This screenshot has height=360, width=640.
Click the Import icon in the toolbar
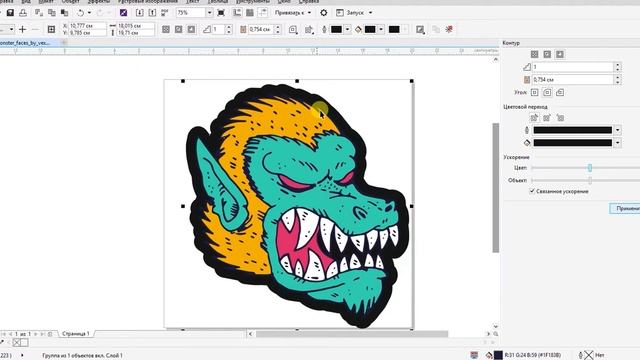tap(139, 13)
